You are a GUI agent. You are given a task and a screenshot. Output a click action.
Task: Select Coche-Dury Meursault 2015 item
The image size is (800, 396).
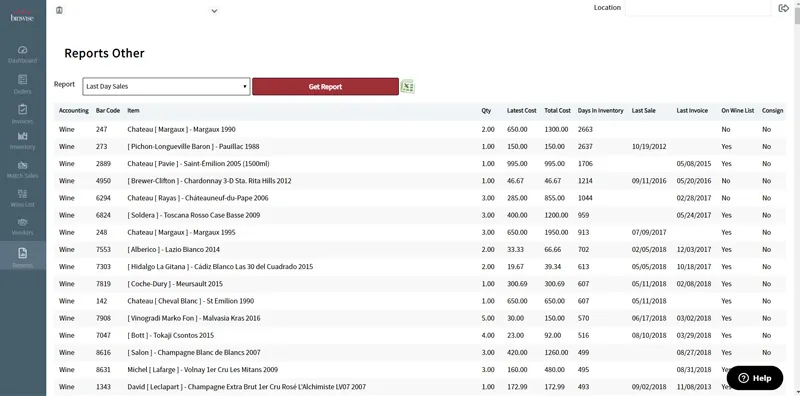click(x=175, y=284)
